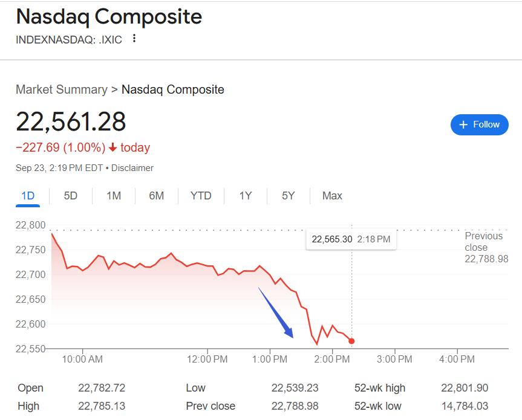The height and width of the screenshot is (420, 522).
Task: Switch to the YTD view
Action: (201, 196)
